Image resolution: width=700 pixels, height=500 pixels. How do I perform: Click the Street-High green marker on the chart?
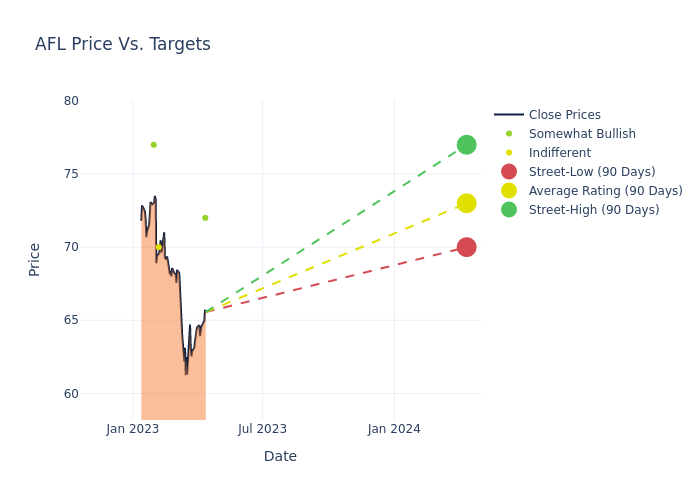466,145
